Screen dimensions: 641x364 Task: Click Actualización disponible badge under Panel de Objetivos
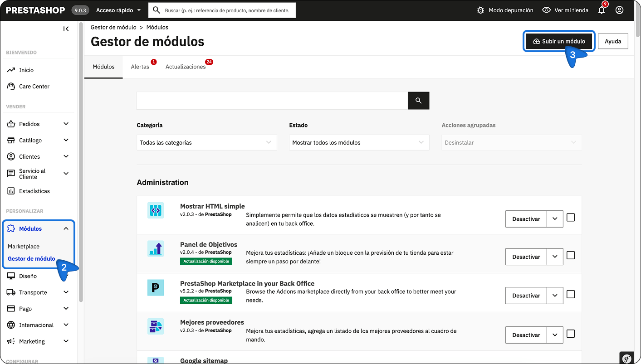(206, 262)
